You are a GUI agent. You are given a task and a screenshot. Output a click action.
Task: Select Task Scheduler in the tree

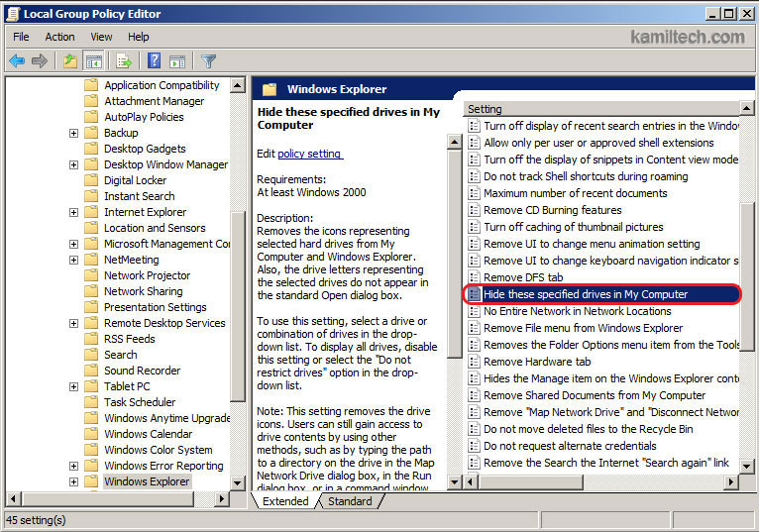140,402
